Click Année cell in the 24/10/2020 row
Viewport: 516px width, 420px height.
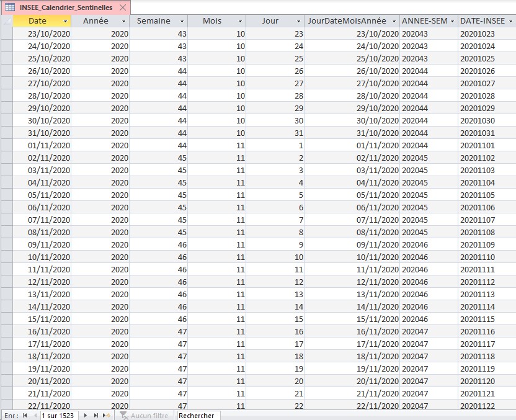(x=100, y=46)
